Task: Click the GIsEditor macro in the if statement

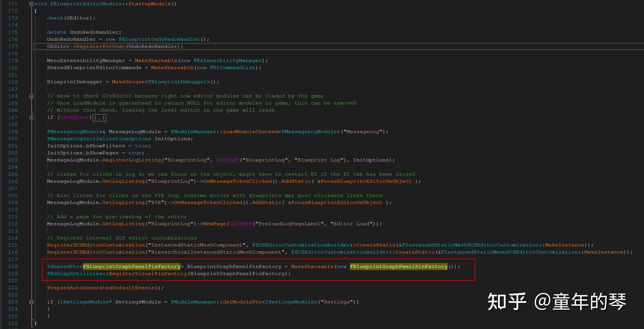Action: (x=75, y=117)
